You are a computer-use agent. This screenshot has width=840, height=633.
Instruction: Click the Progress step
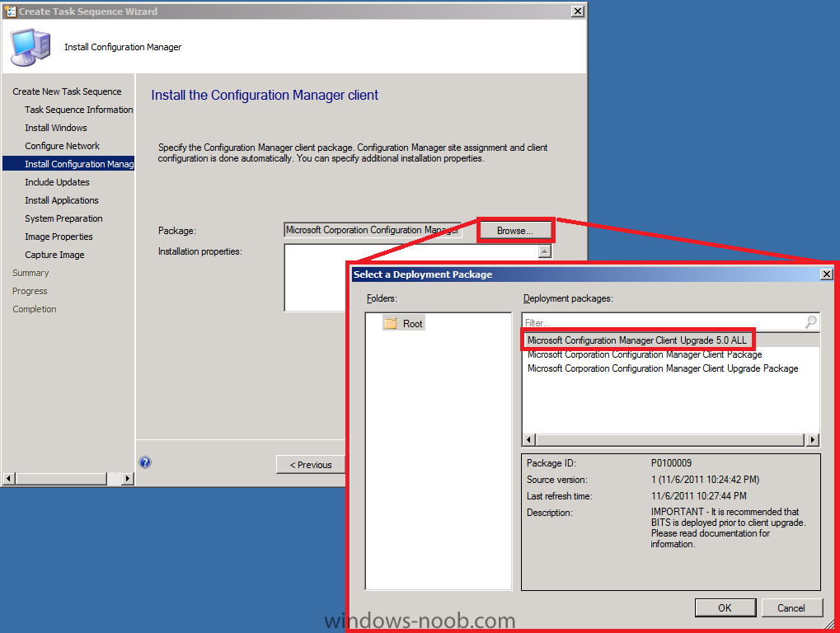pos(30,291)
